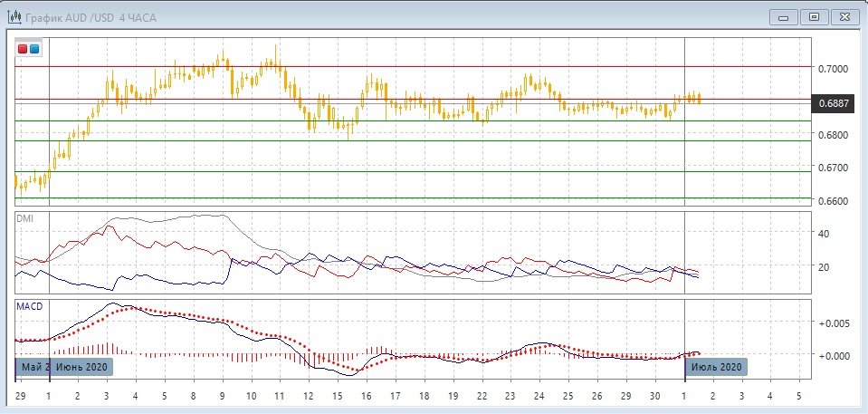Click the Июнь 2020 month marker

(x=81, y=367)
